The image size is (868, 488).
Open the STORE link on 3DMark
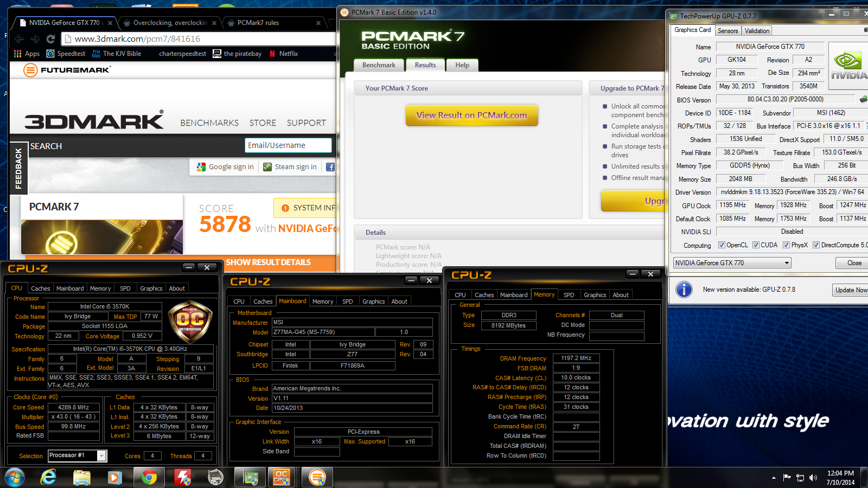263,123
